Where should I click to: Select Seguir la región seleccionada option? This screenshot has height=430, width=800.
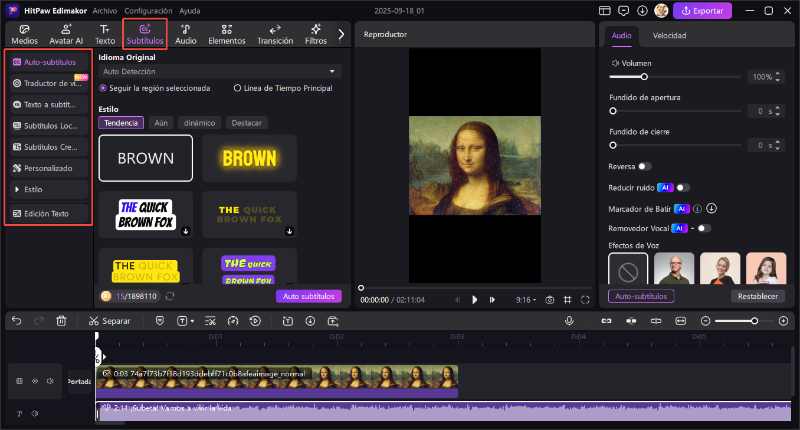tap(155, 88)
